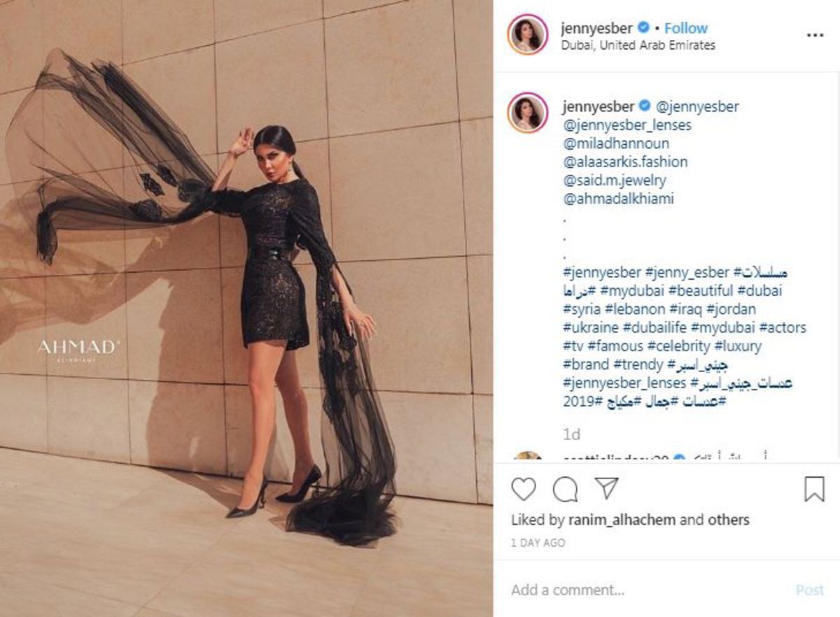This screenshot has width=840, height=617.
Task: Click the Post comment button
Action: (x=810, y=590)
